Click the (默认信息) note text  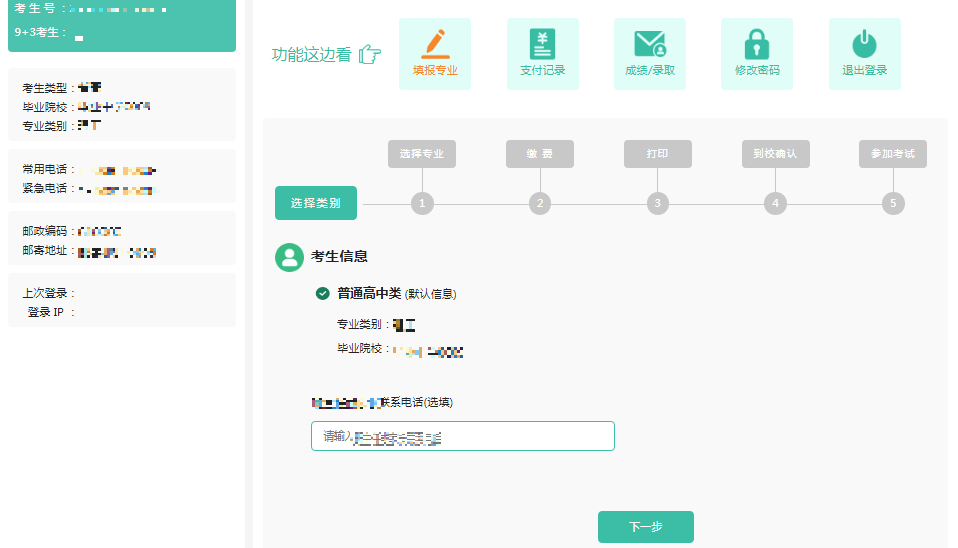coord(431,294)
